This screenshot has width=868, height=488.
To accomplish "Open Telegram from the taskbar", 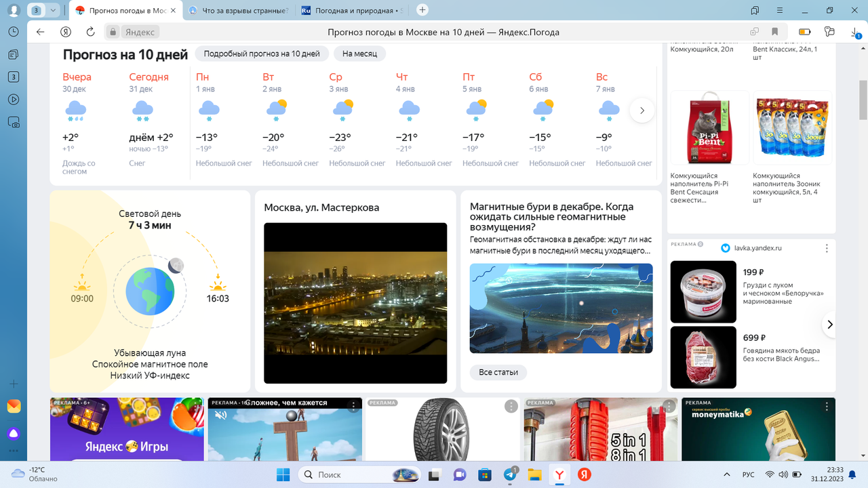I will coord(510,474).
